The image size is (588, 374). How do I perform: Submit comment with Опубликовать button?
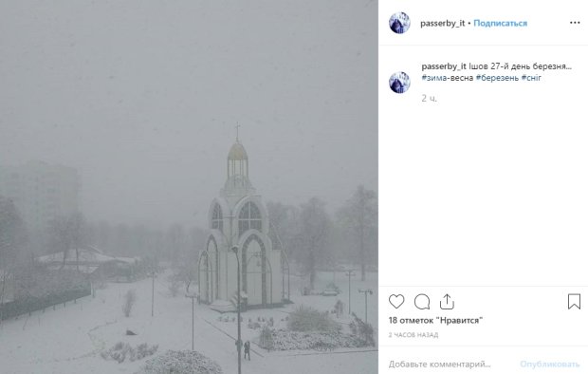[x=550, y=364]
